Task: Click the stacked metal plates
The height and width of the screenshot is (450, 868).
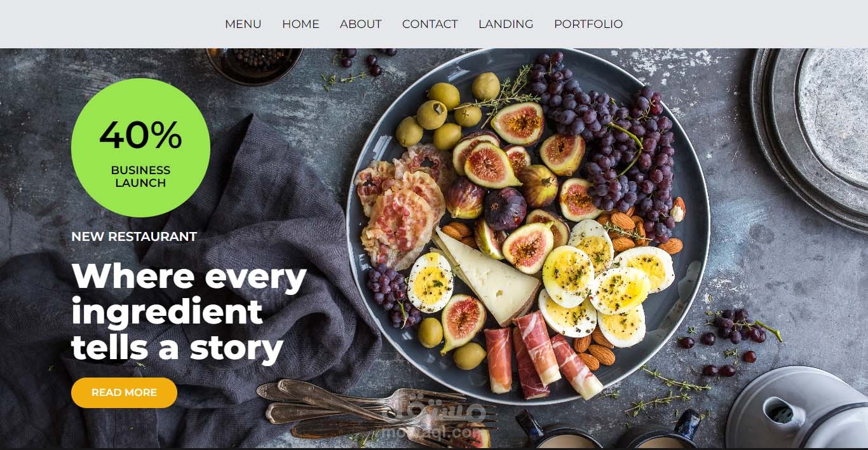Action: point(810,137)
